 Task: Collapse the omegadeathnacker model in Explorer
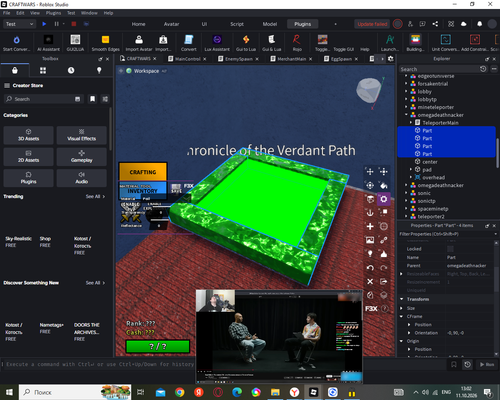(406, 115)
